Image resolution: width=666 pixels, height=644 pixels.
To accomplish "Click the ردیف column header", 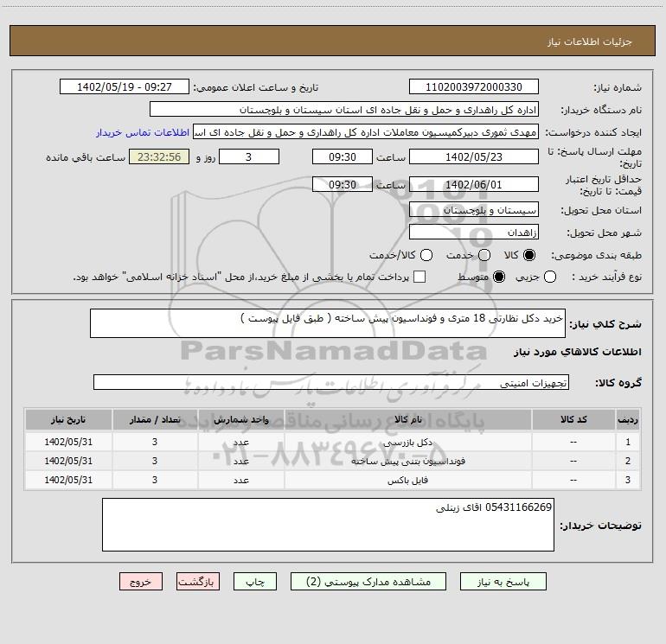I will pyautogui.click(x=628, y=419).
